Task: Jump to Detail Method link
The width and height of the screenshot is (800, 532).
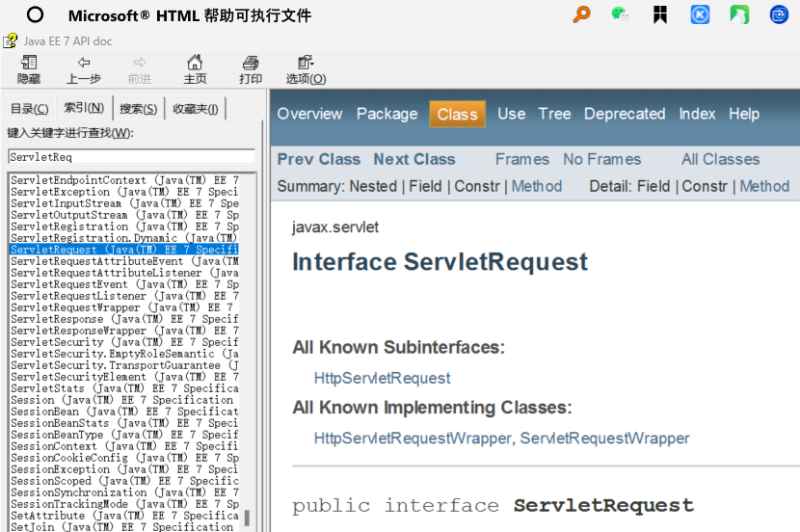Action: click(764, 186)
